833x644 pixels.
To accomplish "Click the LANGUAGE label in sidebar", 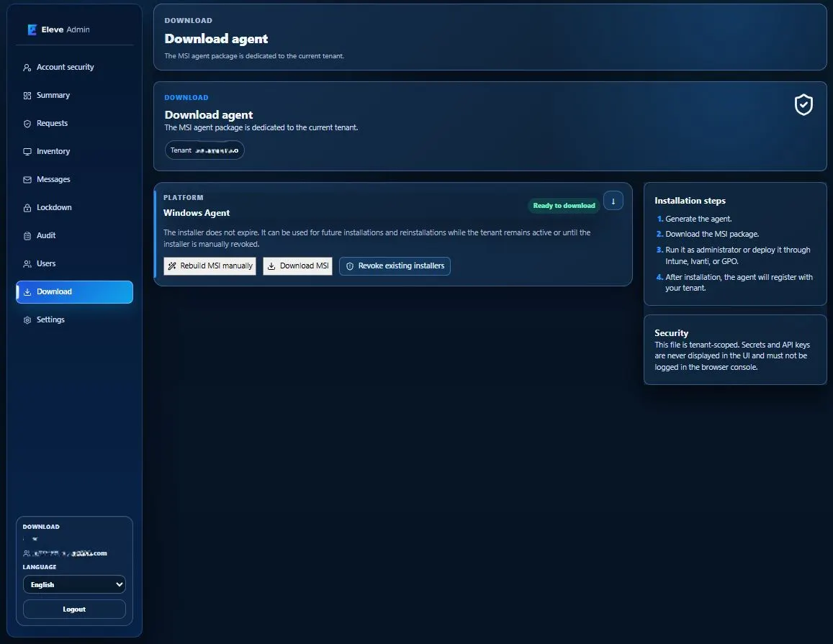I will [40, 567].
